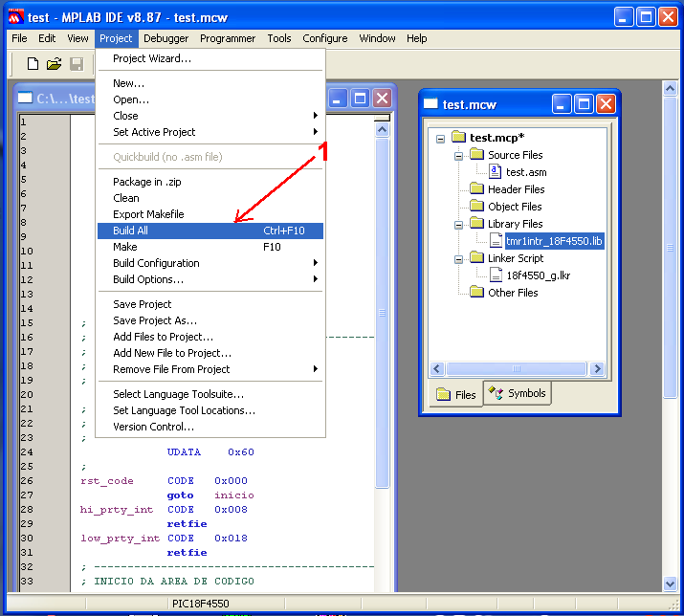
Task: Open the Tools menu
Action: (279, 38)
